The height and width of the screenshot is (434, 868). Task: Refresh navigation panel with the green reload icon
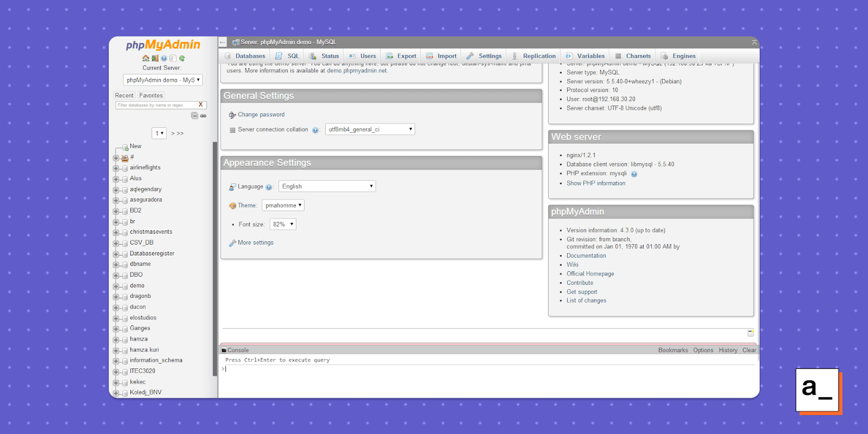pyautogui.click(x=182, y=58)
